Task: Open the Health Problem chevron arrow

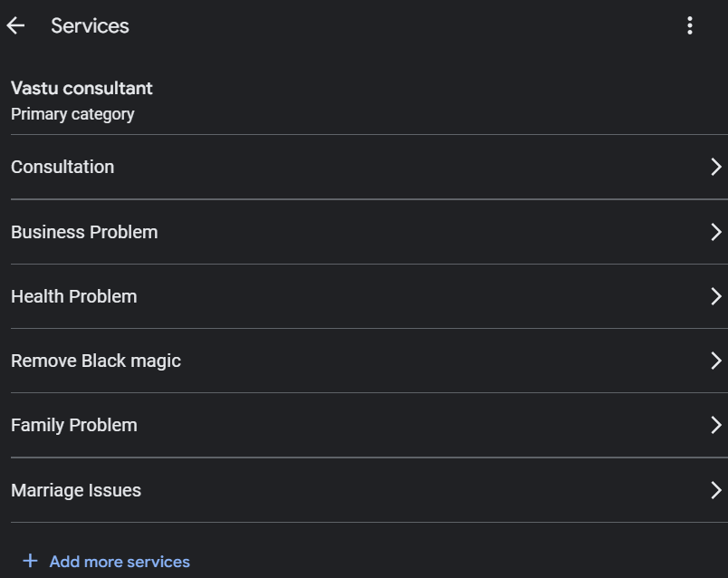Action: coord(716,296)
